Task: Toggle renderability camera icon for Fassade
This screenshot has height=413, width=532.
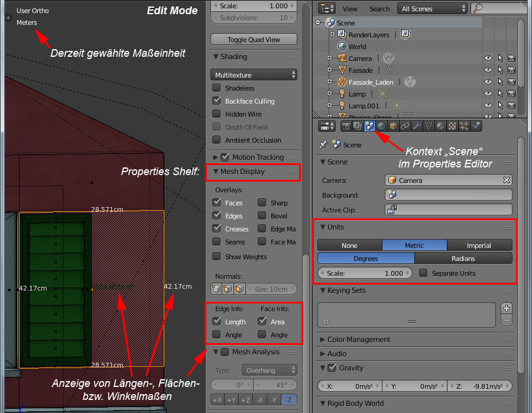Action: [511, 70]
